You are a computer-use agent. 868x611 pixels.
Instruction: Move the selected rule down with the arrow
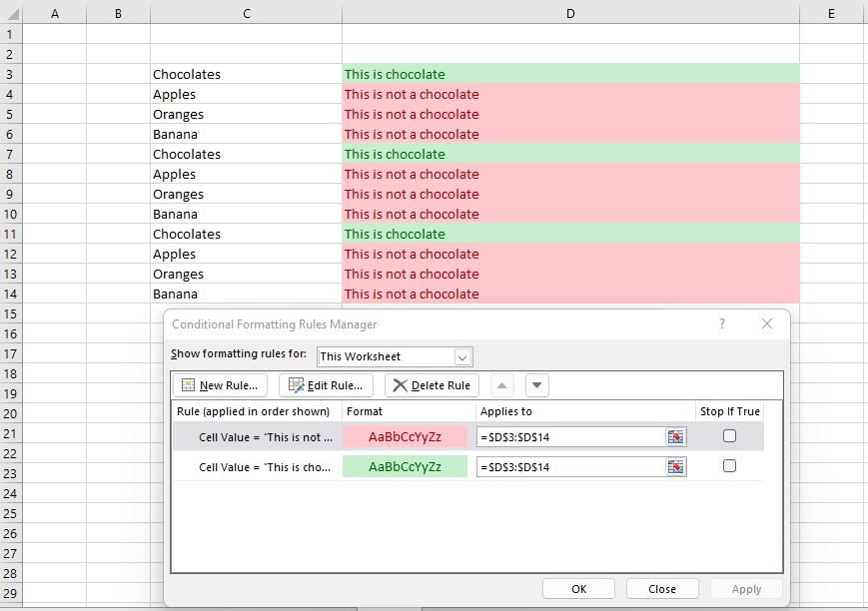coord(536,384)
